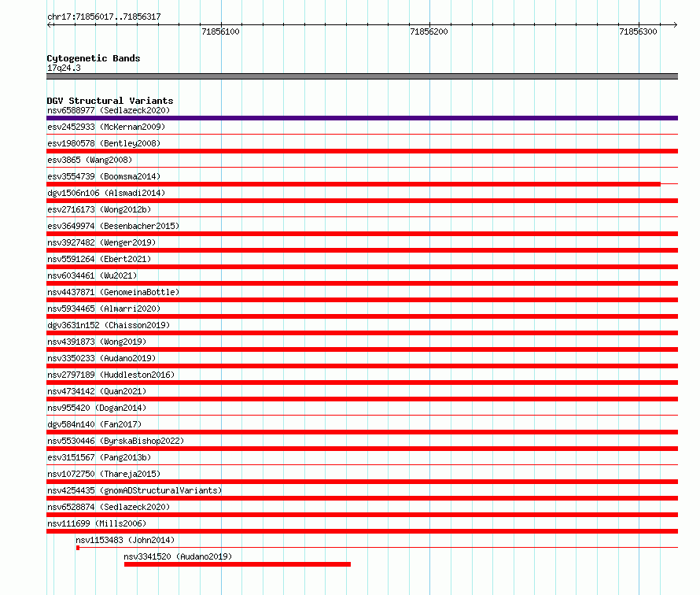Image resolution: width=700 pixels, height=595 pixels.
Task: Click the short red bar of nsv3341520
Action: pos(238,564)
